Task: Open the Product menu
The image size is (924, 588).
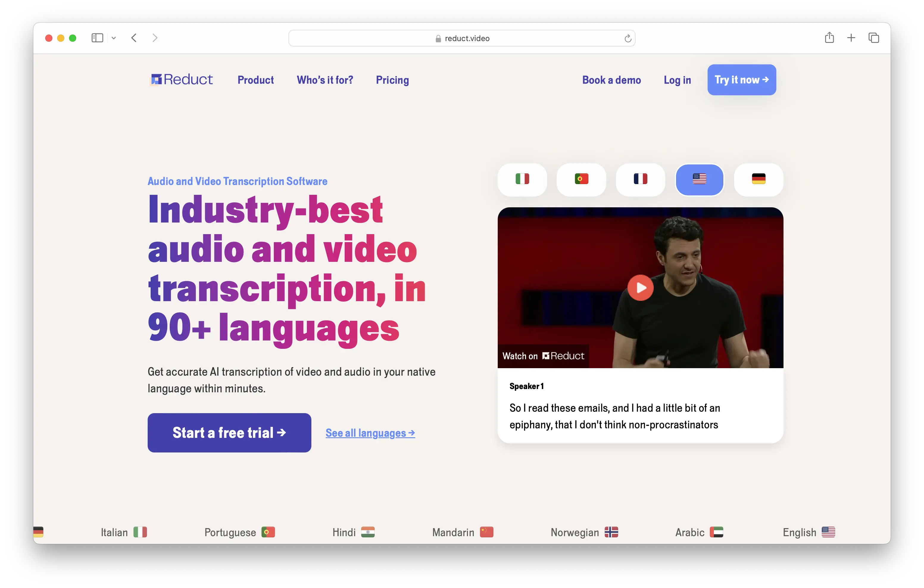Action: [x=255, y=80]
